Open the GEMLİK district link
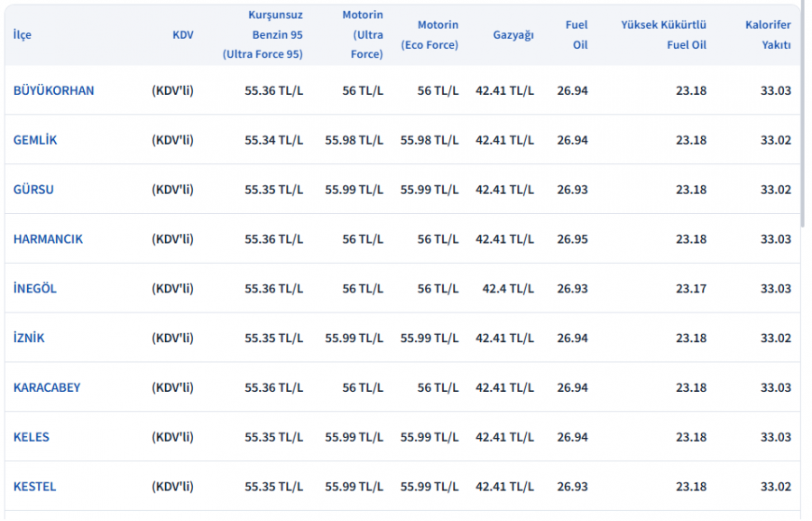812x521 pixels. [x=35, y=140]
